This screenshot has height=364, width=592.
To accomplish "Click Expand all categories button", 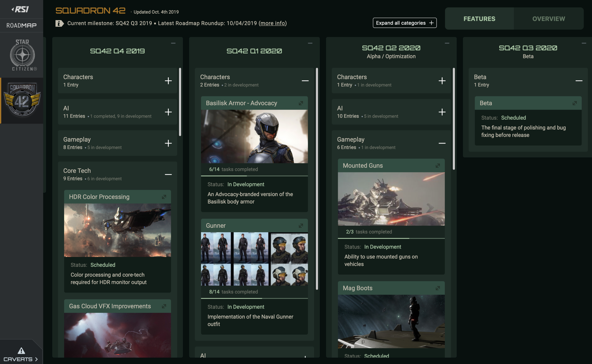I will point(404,23).
